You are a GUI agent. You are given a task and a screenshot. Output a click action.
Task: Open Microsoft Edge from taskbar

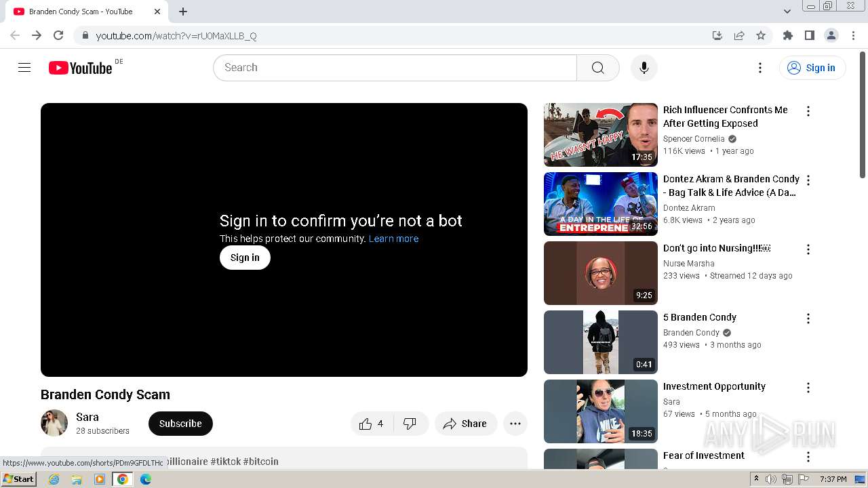[146, 479]
